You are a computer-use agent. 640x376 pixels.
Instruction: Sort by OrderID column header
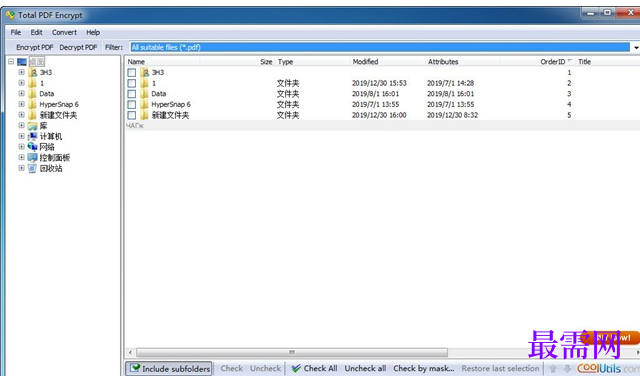553,62
